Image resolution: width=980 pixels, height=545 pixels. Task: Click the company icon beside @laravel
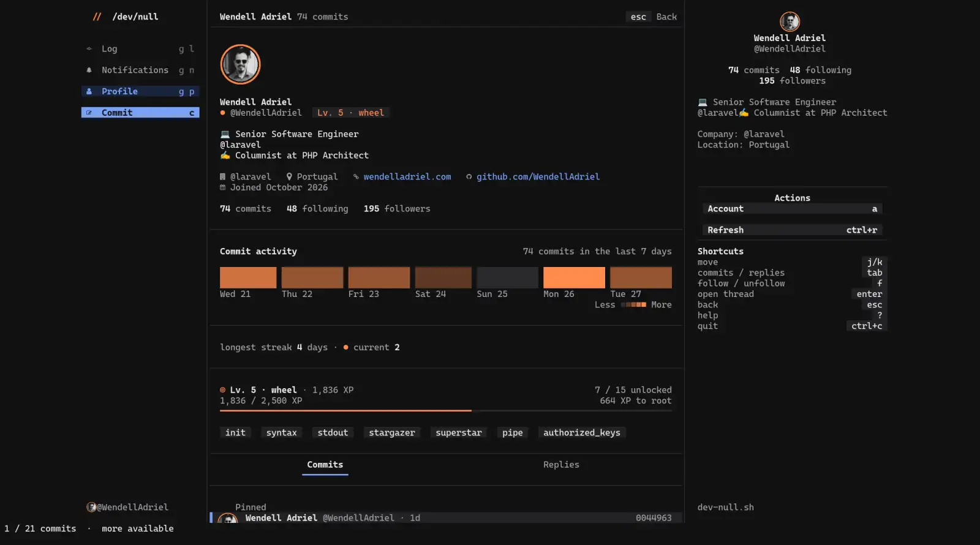click(222, 177)
